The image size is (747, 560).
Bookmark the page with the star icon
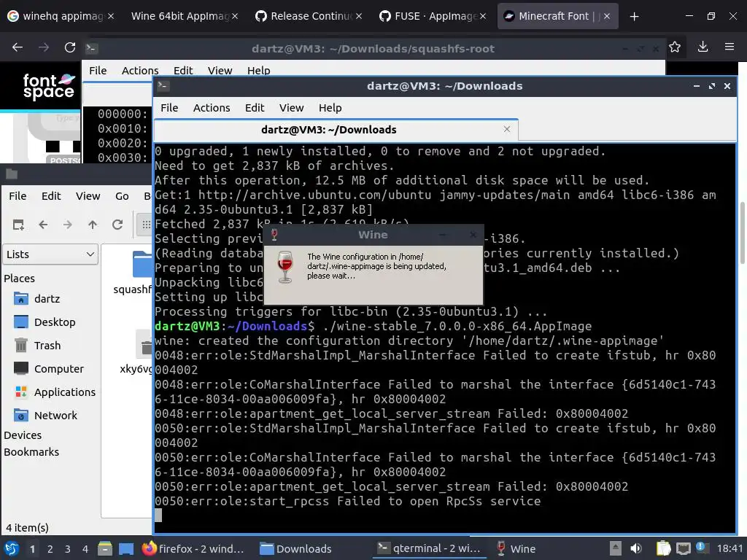coord(675,47)
